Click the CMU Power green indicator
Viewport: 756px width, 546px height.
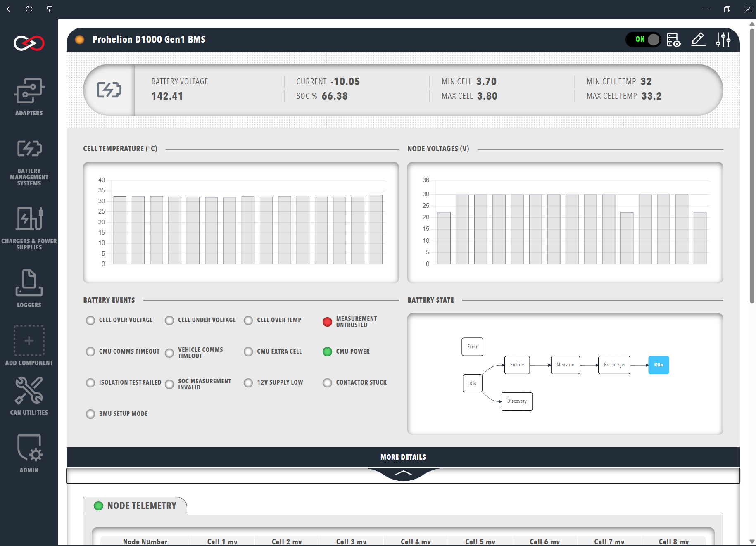pyautogui.click(x=327, y=351)
